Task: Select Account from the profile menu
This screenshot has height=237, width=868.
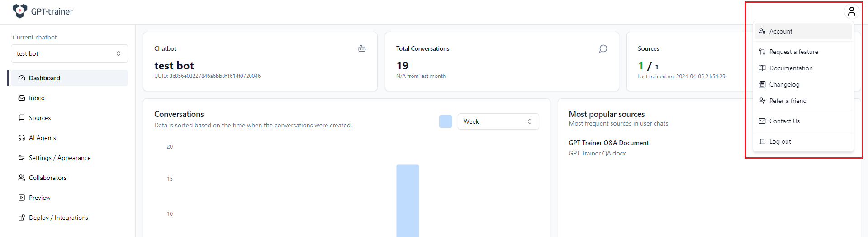Action: pos(803,31)
